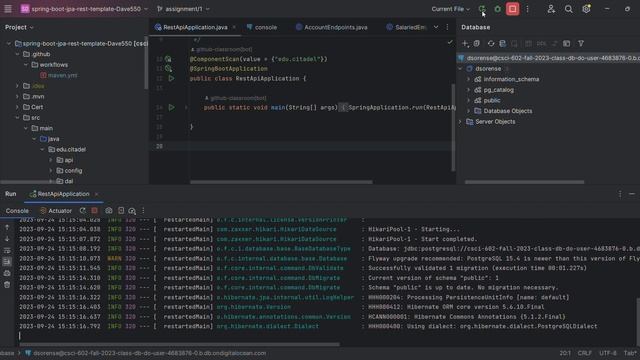
Task: Click the CRLF line separator status entry
Action: (584, 353)
